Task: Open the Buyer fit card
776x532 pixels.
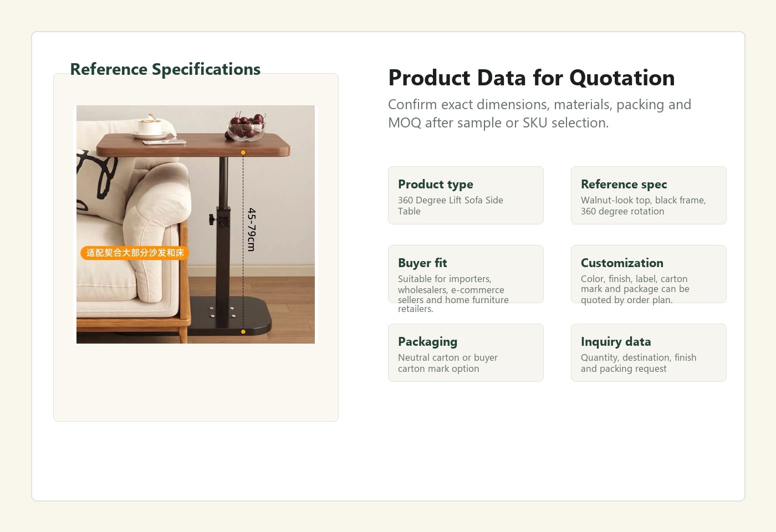Action: pyautogui.click(x=466, y=274)
